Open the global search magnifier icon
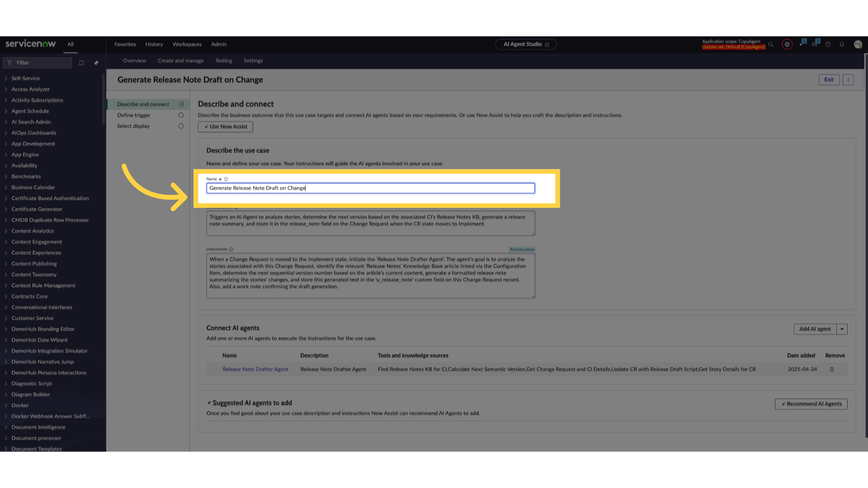Viewport: 868px width, 488px height. click(x=771, y=44)
